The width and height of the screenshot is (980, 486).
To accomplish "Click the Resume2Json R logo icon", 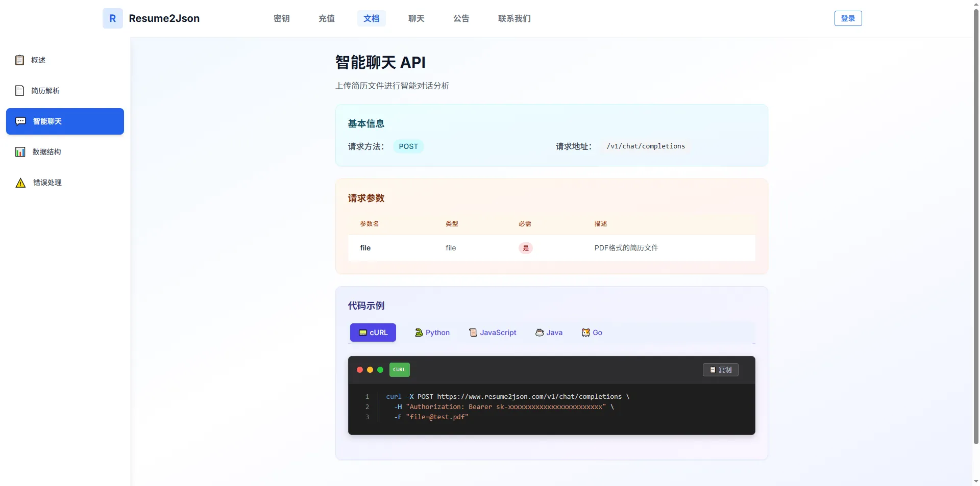I will (x=112, y=18).
